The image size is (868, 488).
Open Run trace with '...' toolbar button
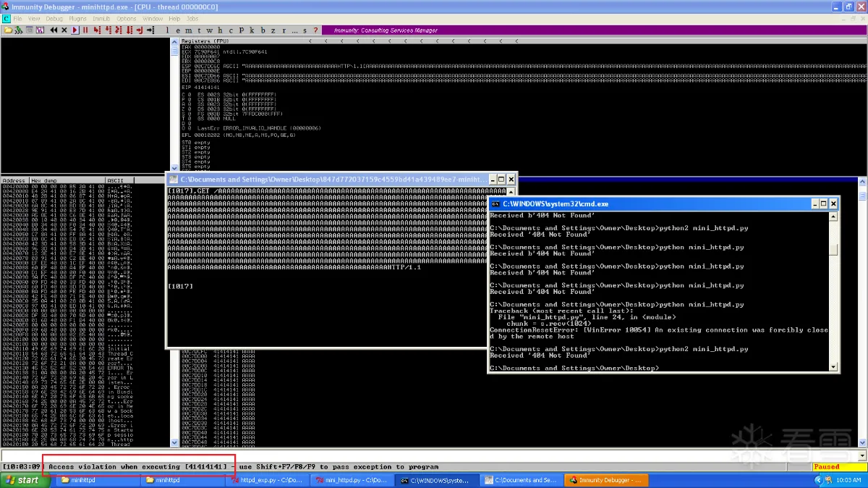click(x=294, y=30)
